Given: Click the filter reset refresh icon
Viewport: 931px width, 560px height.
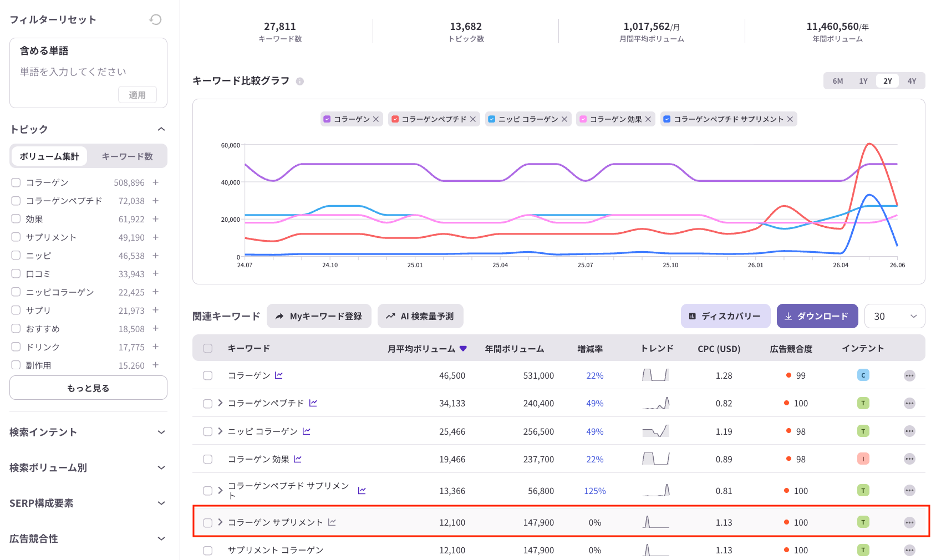Looking at the screenshot, I should (x=155, y=19).
